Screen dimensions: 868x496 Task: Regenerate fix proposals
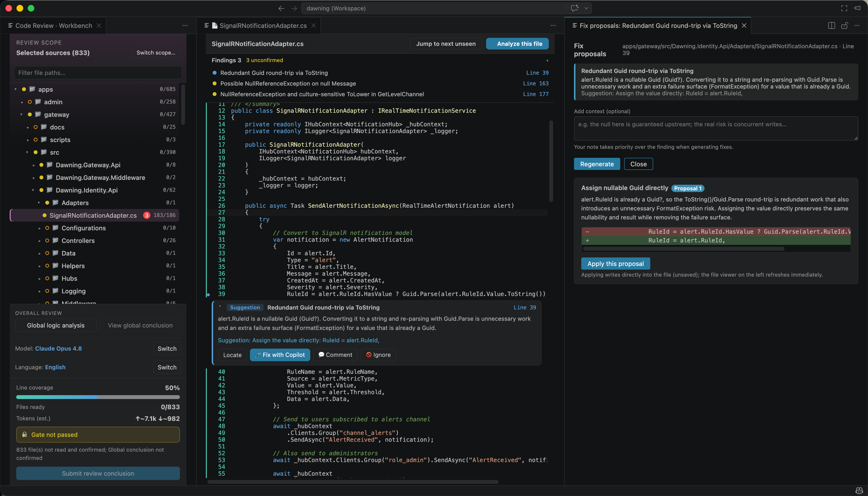click(597, 164)
